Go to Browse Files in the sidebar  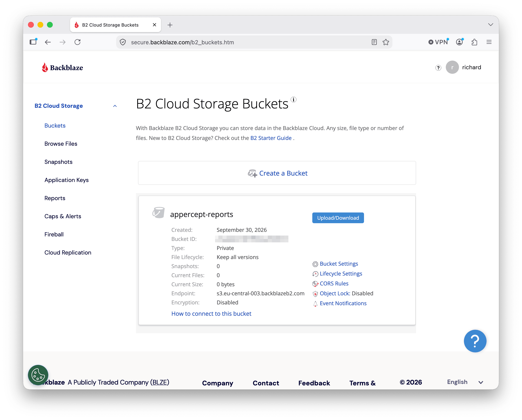[61, 144]
